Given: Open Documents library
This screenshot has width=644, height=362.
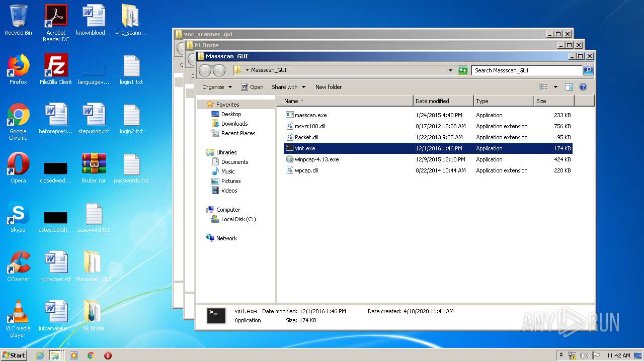Looking at the screenshot, I should point(230,162).
